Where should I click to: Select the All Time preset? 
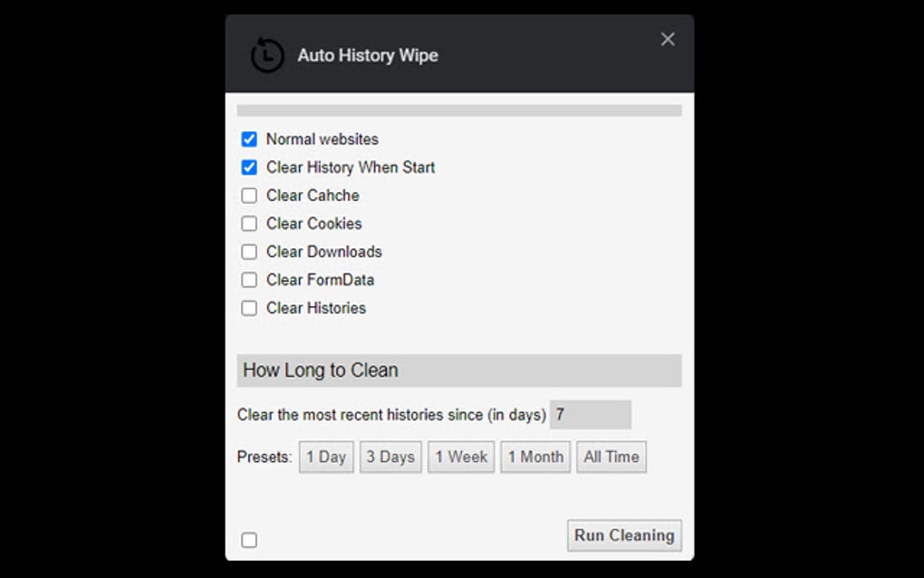(x=611, y=457)
